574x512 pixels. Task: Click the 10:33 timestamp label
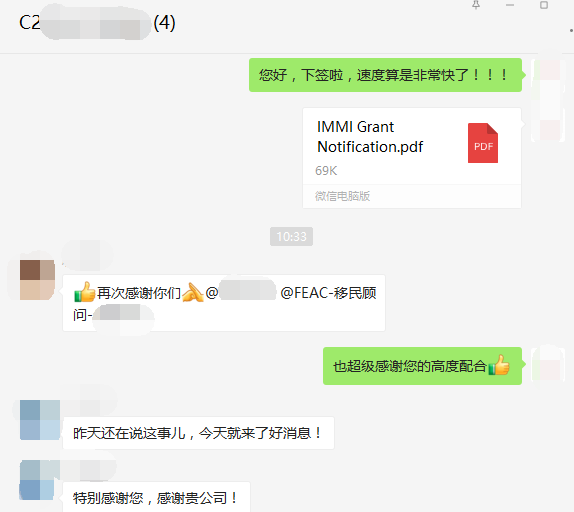[x=291, y=236]
